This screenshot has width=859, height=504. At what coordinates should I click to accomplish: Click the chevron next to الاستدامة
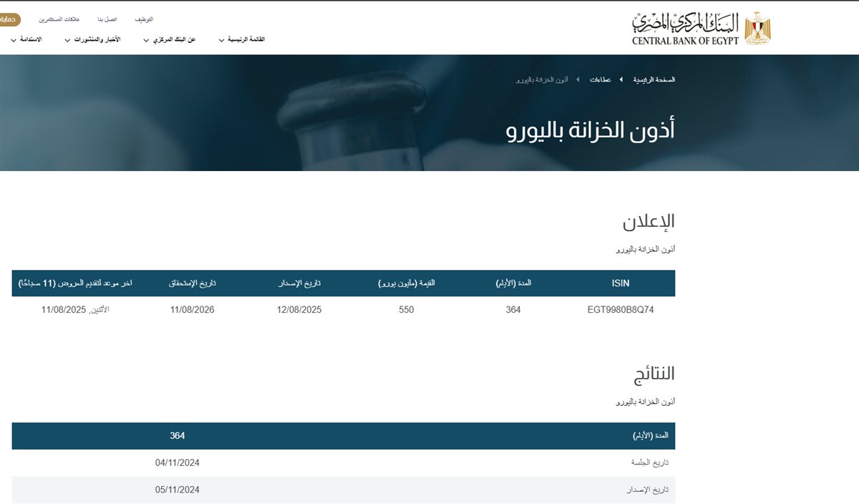click(12, 41)
